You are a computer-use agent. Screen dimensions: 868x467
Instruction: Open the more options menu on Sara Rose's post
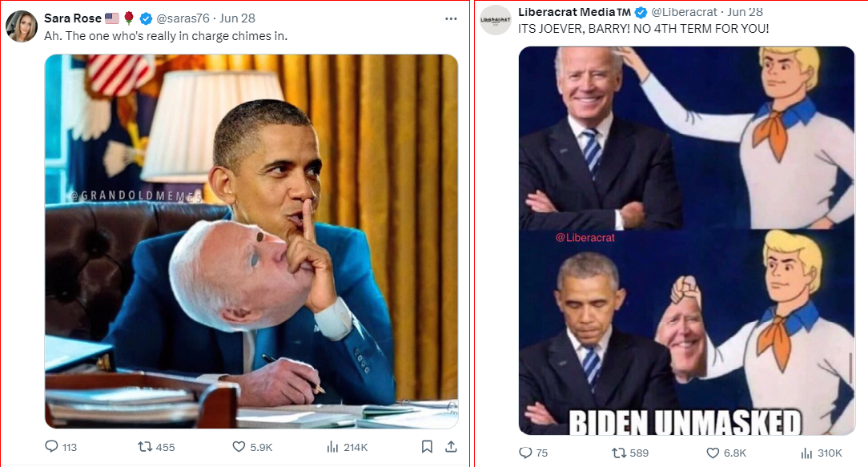(x=451, y=19)
